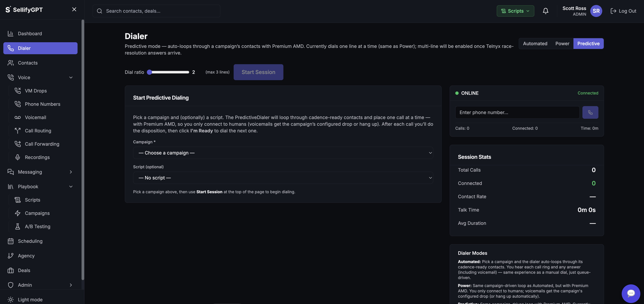Image resolution: width=644 pixels, height=304 pixels.
Task: Adjust the Dial ratio slider
Action: (168, 72)
